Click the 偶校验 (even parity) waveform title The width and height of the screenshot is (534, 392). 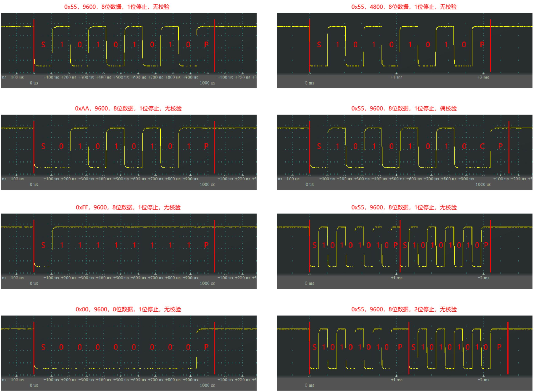(x=404, y=108)
